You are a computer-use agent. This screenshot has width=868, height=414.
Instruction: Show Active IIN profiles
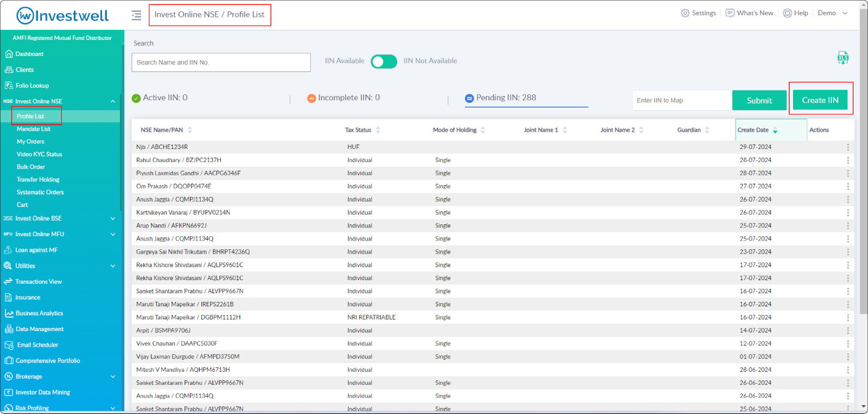click(160, 98)
